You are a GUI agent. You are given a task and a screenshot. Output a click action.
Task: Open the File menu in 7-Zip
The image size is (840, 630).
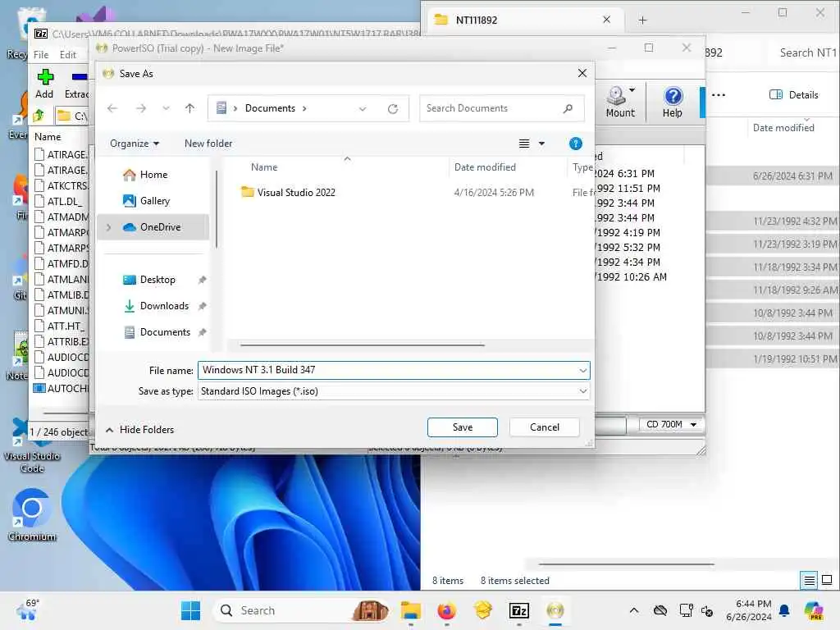pyautogui.click(x=41, y=55)
